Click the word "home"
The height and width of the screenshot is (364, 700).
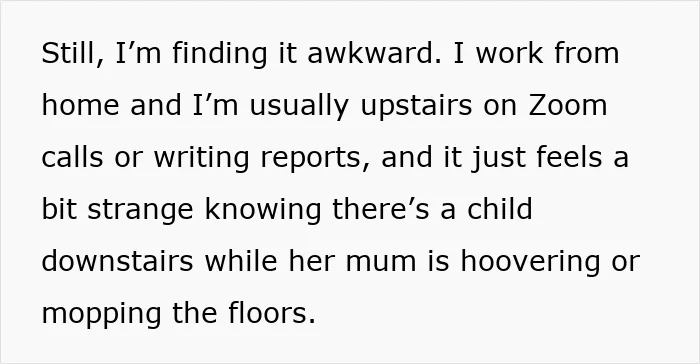pos(80,105)
